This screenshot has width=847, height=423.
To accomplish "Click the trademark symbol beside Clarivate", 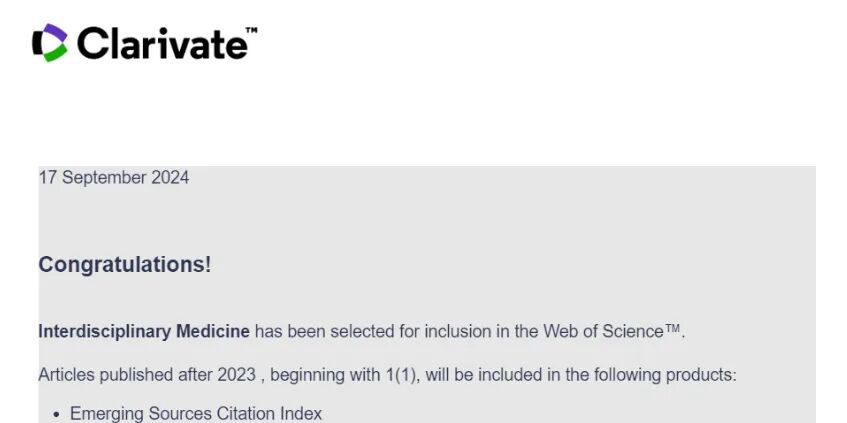I will [250, 31].
